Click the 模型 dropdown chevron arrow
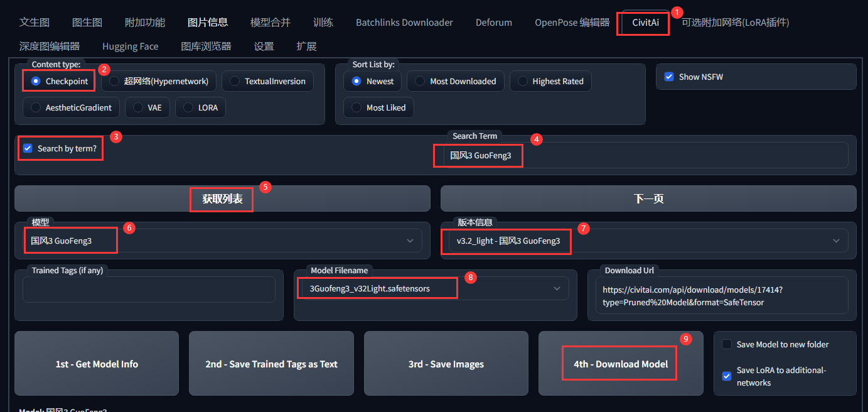This screenshot has height=412, width=868. coord(410,241)
